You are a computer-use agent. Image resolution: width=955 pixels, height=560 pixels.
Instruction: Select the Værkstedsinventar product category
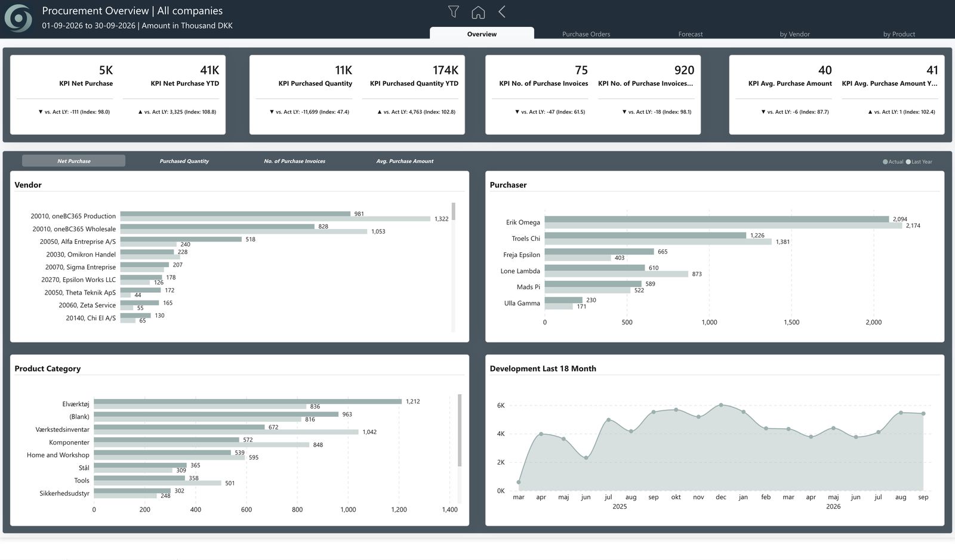tap(62, 429)
